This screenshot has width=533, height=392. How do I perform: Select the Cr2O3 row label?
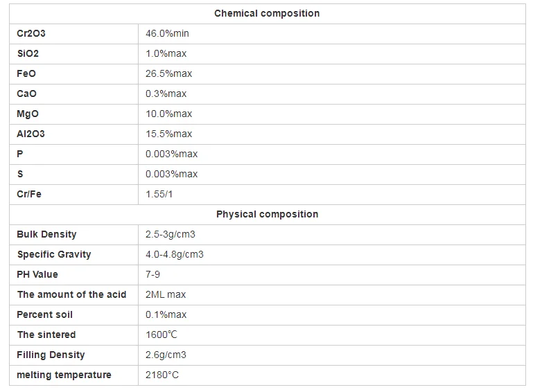pyautogui.click(x=31, y=33)
